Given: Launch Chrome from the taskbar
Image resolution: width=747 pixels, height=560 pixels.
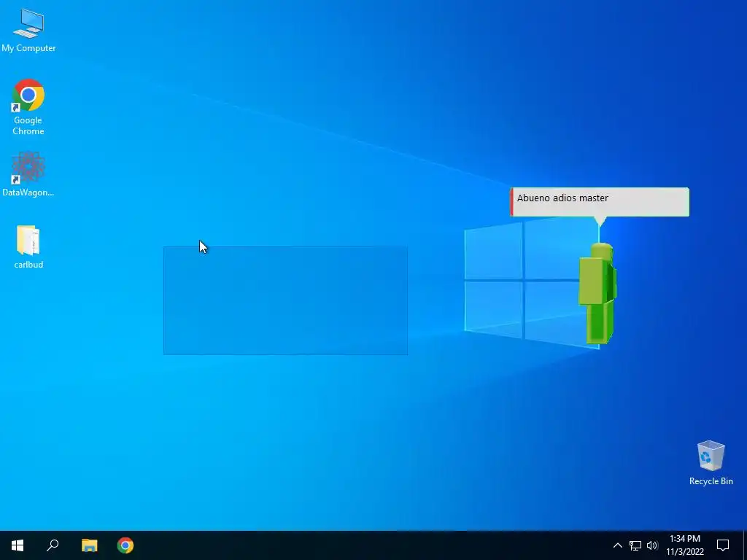Looking at the screenshot, I should tap(125, 545).
